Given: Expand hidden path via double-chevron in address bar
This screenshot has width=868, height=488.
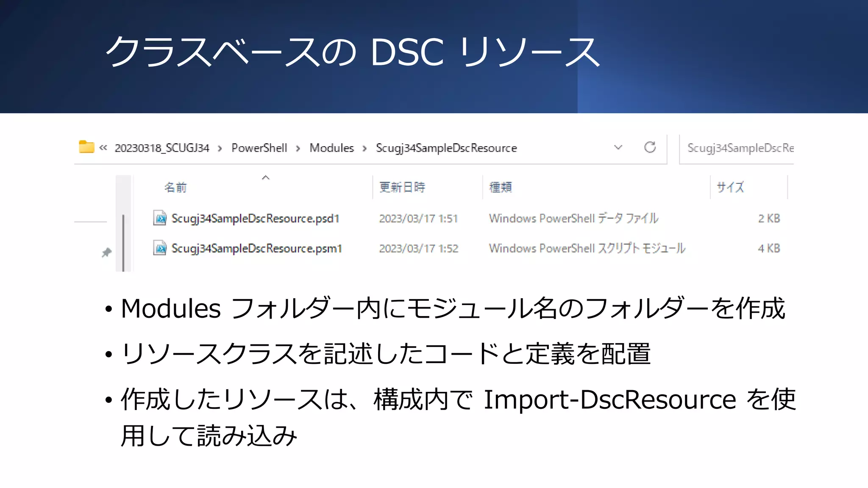Looking at the screenshot, I should [x=103, y=148].
